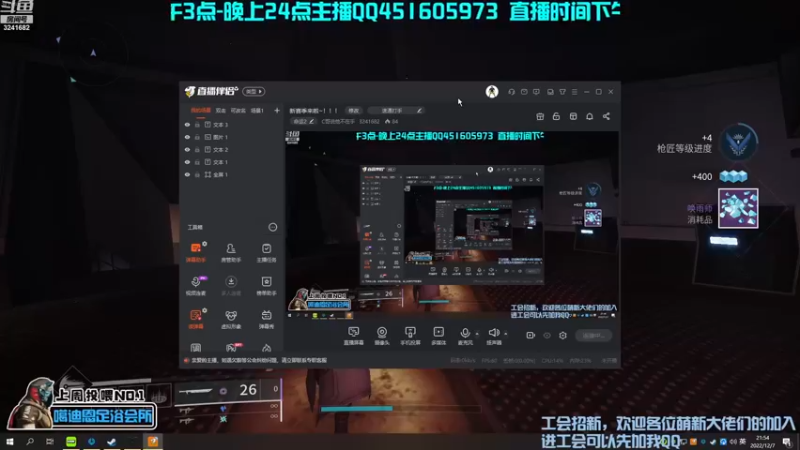Click the gift box icon above the preview
The image size is (800, 450).
click(x=540, y=116)
